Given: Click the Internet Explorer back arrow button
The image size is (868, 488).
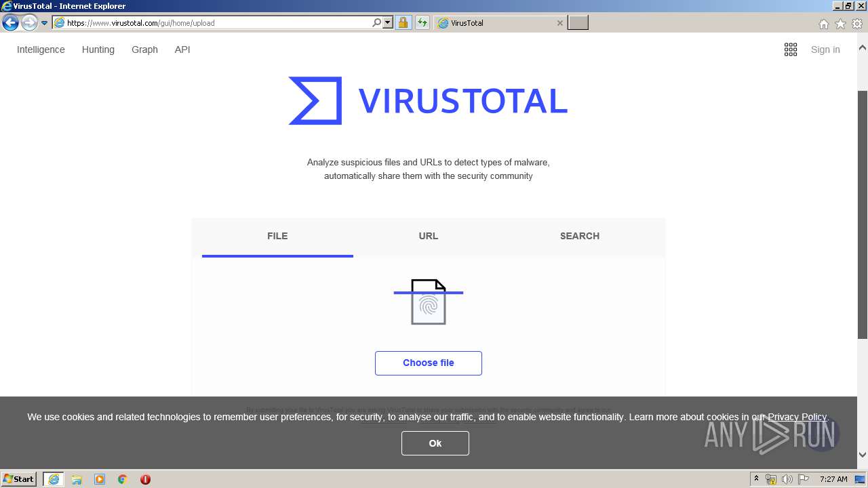Looking at the screenshot, I should pyautogui.click(x=10, y=23).
